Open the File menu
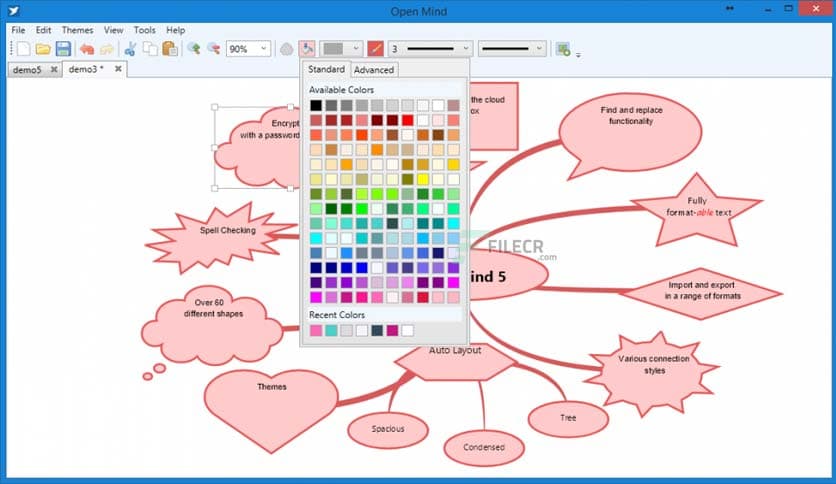 pyautogui.click(x=18, y=30)
